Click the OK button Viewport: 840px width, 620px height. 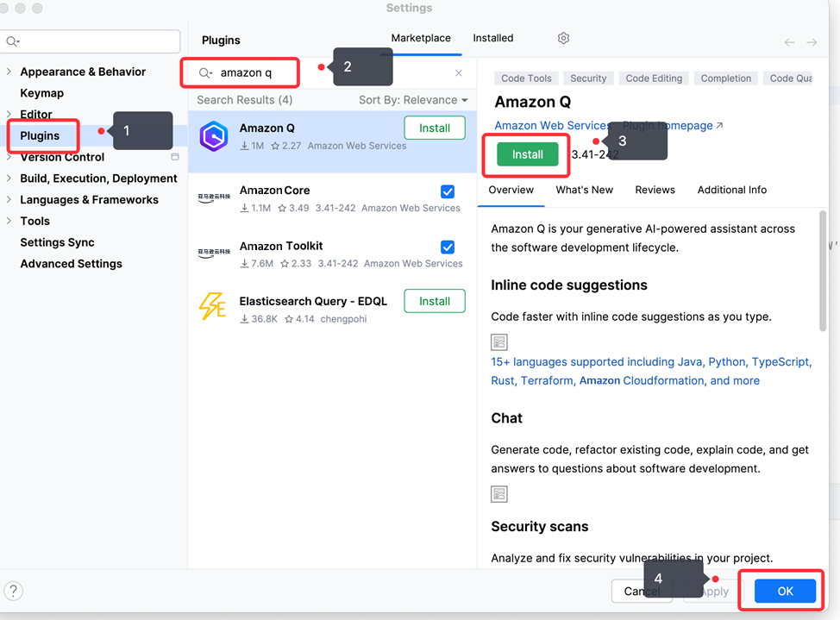click(x=785, y=591)
